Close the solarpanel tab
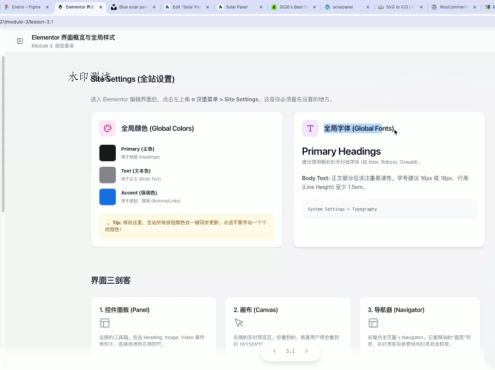Viewport: 495px width, 370px height. coord(367,7)
